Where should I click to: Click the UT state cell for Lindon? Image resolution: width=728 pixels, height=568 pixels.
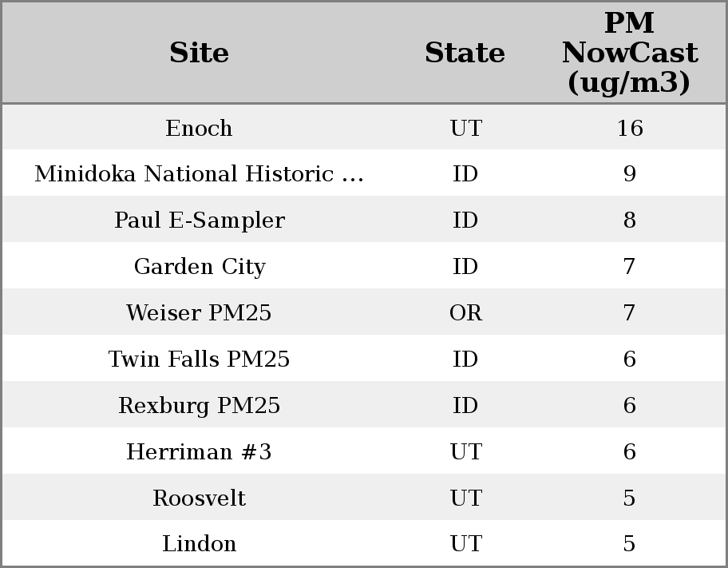pyautogui.click(x=465, y=544)
